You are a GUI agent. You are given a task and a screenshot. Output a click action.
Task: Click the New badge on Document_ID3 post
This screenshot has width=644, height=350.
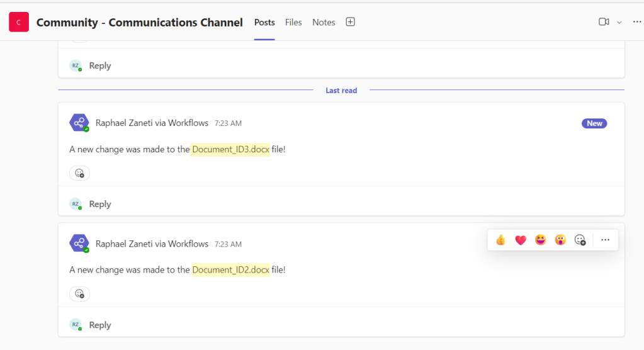click(x=594, y=123)
